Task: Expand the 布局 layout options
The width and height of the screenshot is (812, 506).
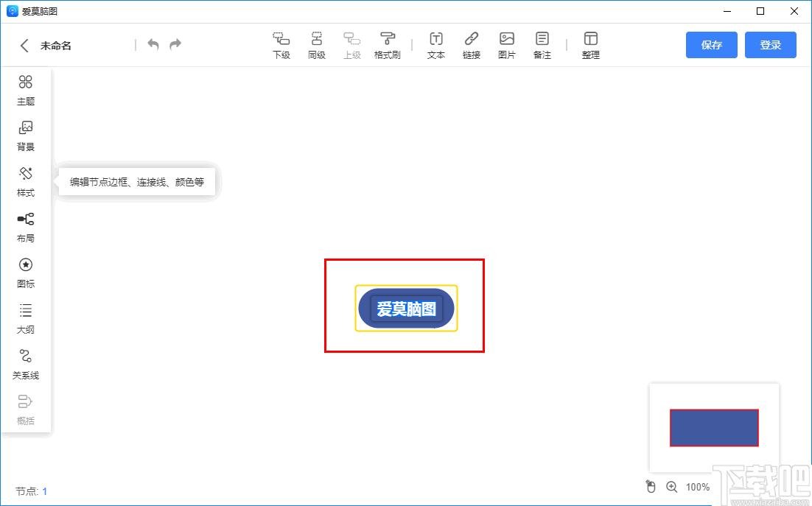Action: point(26,227)
